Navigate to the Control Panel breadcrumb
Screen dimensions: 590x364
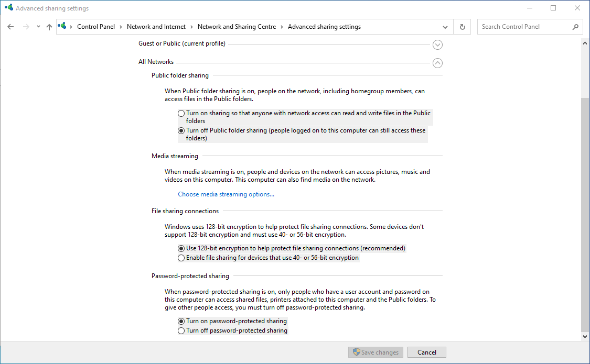click(x=96, y=27)
